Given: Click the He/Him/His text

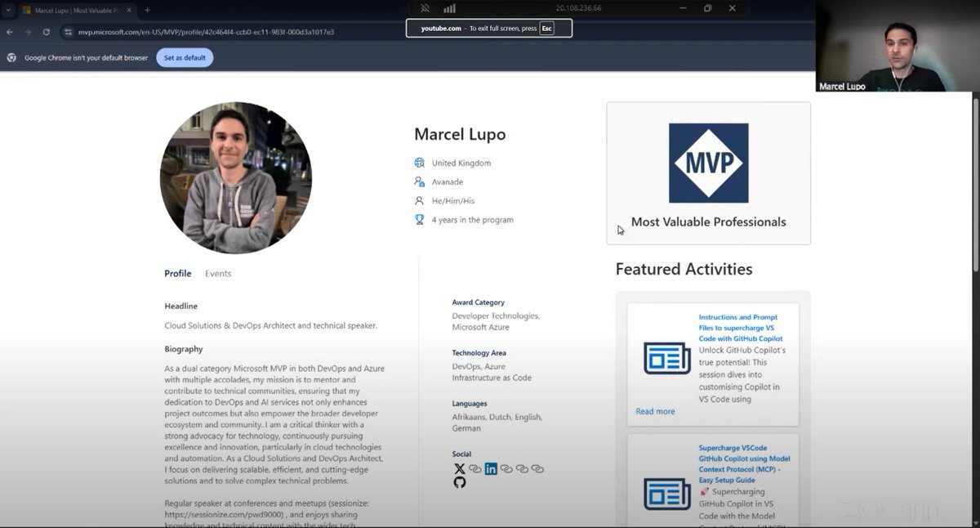Looking at the screenshot, I should 453,200.
